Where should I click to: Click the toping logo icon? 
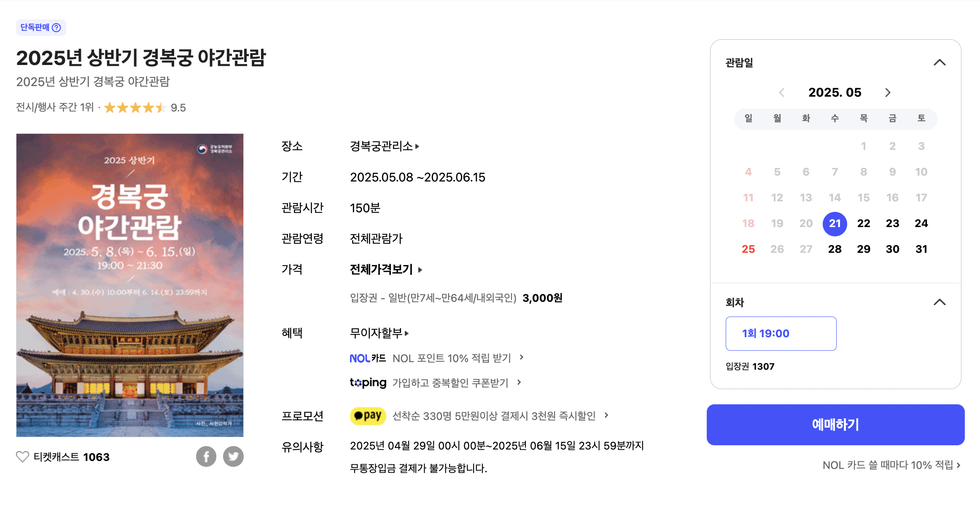pyautogui.click(x=368, y=382)
